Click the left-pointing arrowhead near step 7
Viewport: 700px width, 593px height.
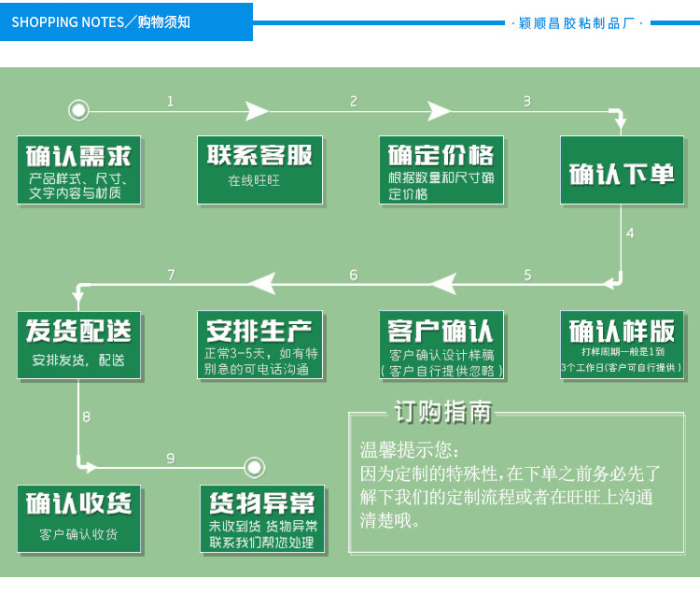[x=262, y=284]
